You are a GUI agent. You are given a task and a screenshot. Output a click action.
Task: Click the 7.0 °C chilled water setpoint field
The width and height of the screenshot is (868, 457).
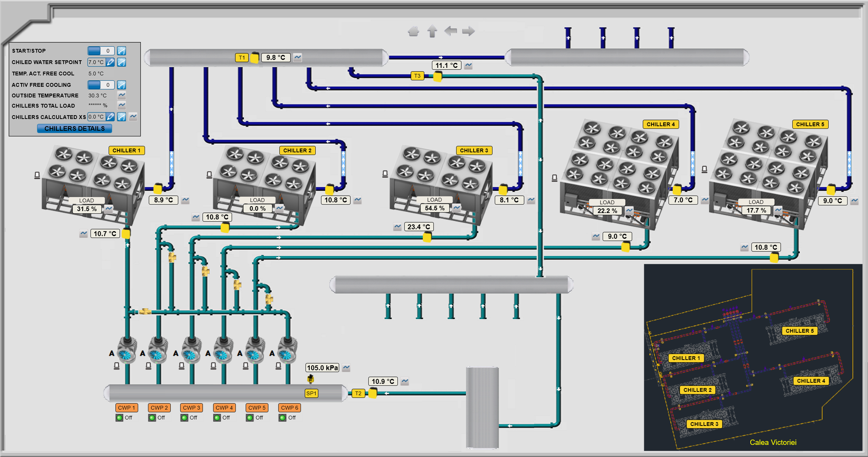pyautogui.click(x=96, y=62)
